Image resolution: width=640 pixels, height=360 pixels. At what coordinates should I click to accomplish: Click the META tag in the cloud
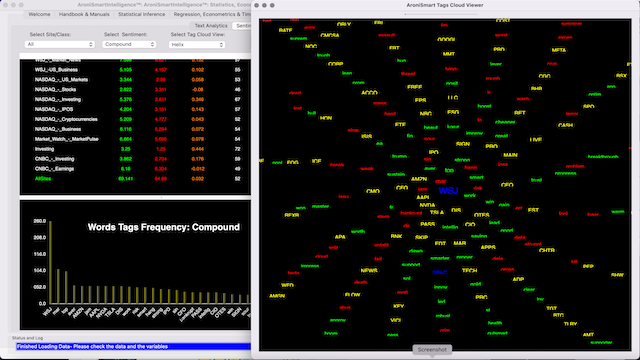coord(559,50)
